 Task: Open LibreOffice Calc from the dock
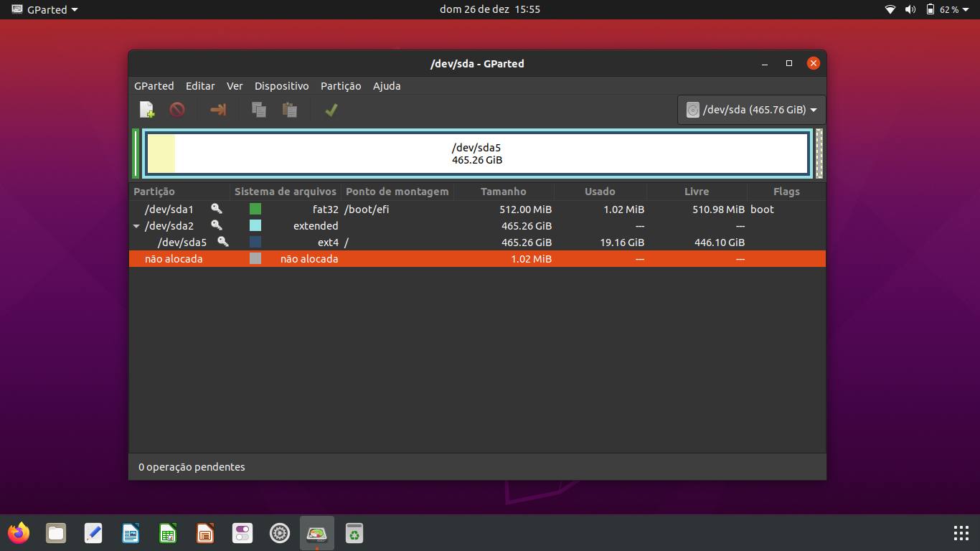[168, 533]
